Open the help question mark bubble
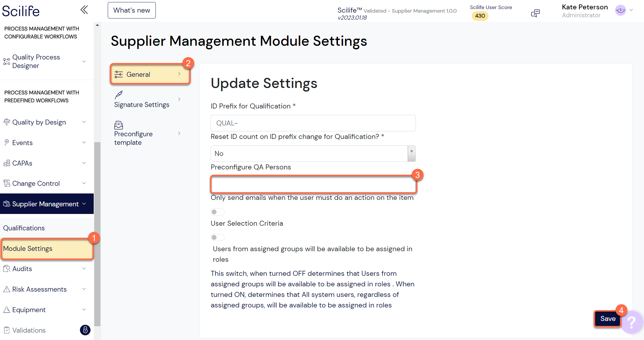This screenshot has height=340, width=644. coord(632,323)
